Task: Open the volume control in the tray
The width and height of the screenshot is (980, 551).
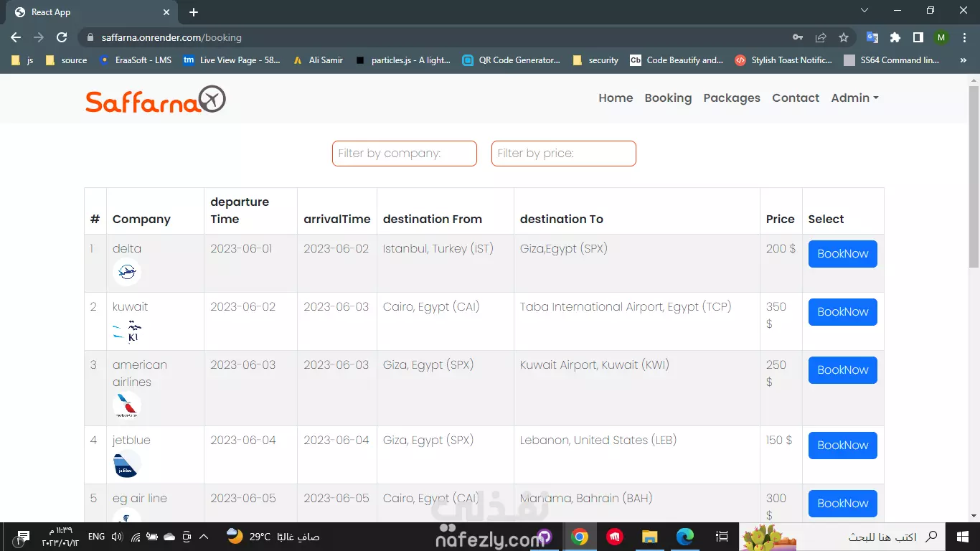Action: click(x=118, y=537)
